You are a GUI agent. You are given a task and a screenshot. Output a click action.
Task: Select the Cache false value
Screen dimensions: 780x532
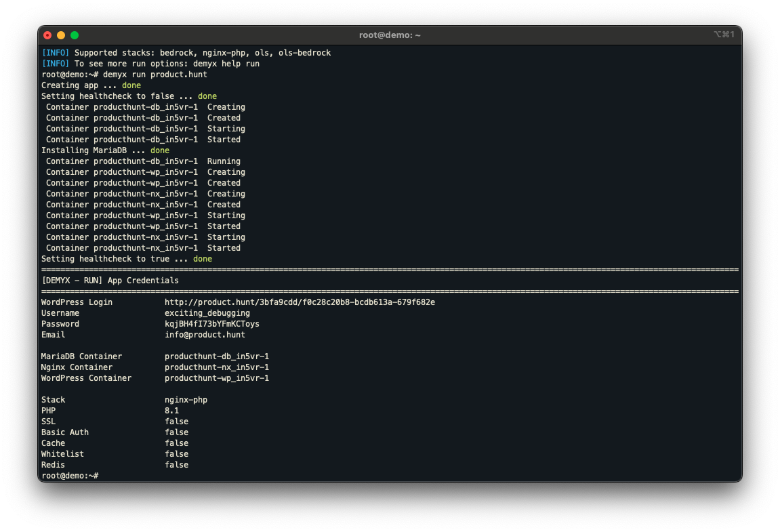pyautogui.click(x=177, y=443)
